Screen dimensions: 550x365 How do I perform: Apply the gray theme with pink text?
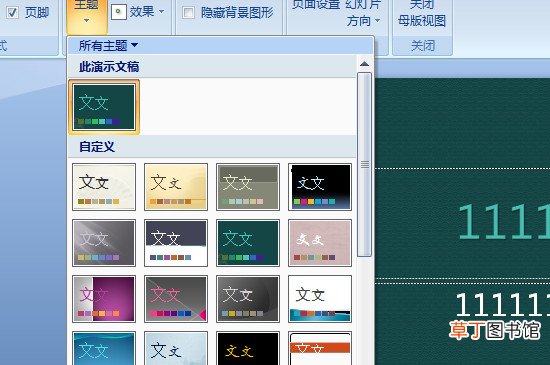176,299
